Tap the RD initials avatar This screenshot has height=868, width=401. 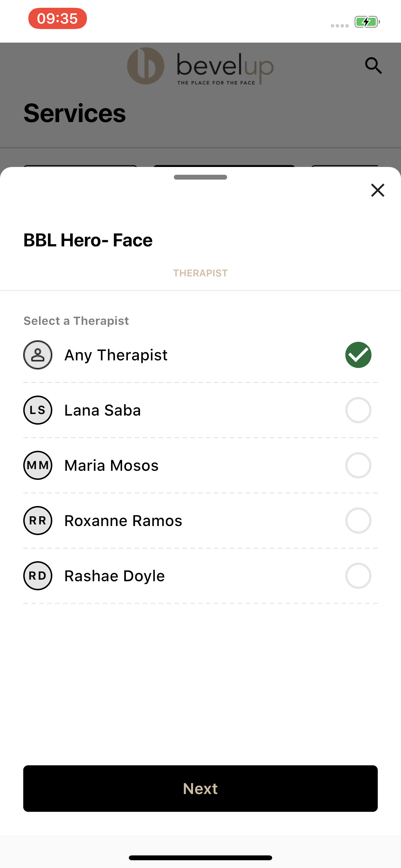(x=38, y=576)
